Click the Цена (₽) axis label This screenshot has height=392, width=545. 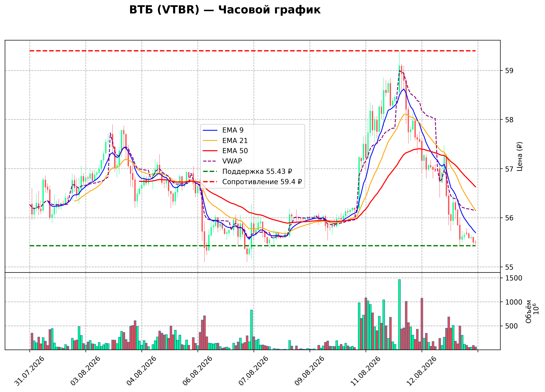coord(520,156)
